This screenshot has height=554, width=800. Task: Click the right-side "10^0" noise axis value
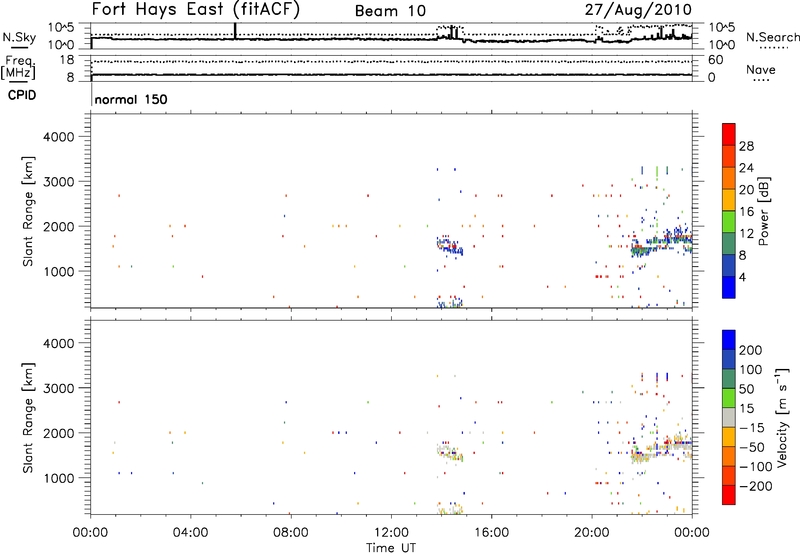[x=721, y=45]
